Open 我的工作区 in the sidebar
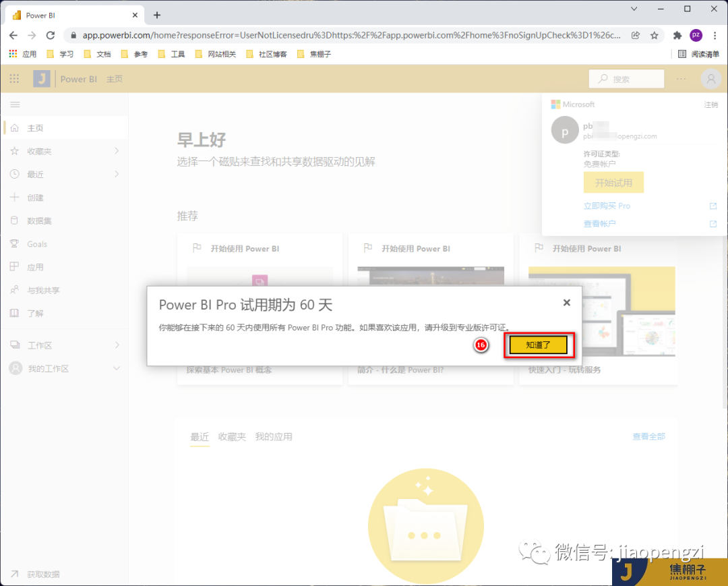Screen dimensions: 728x586 (x=65, y=368)
